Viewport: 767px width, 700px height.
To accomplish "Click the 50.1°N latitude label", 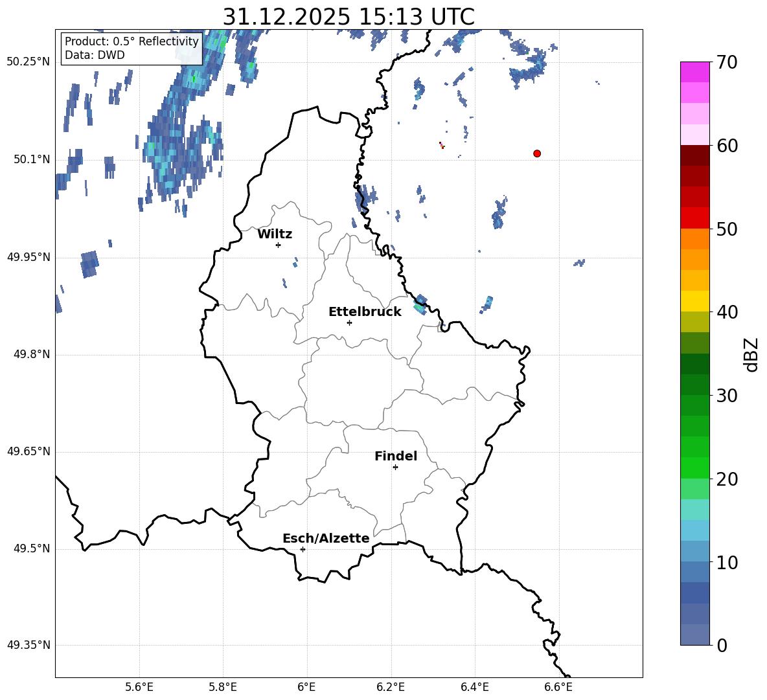I will 32,159.
